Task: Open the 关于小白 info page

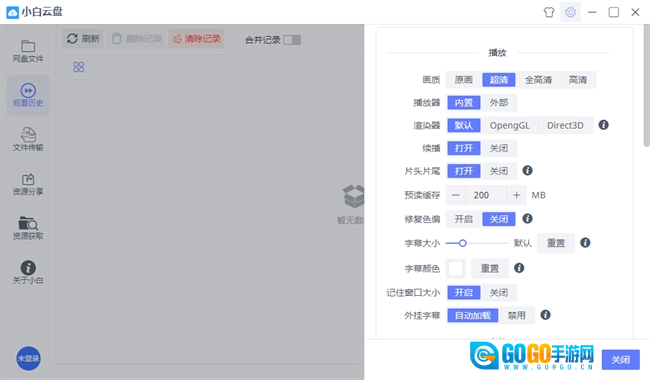Action: pyautogui.click(x=28, y=273)
